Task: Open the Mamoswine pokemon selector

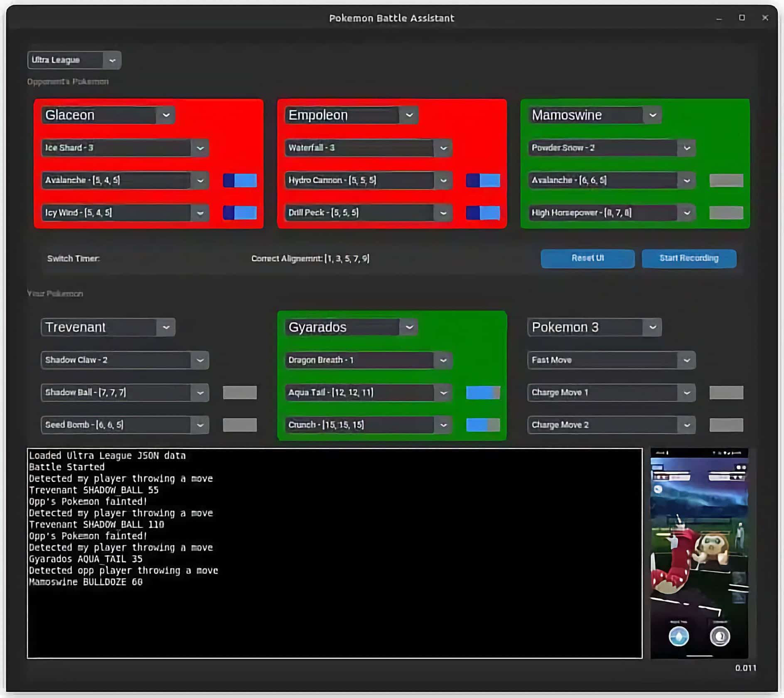Action: point(595,115)
